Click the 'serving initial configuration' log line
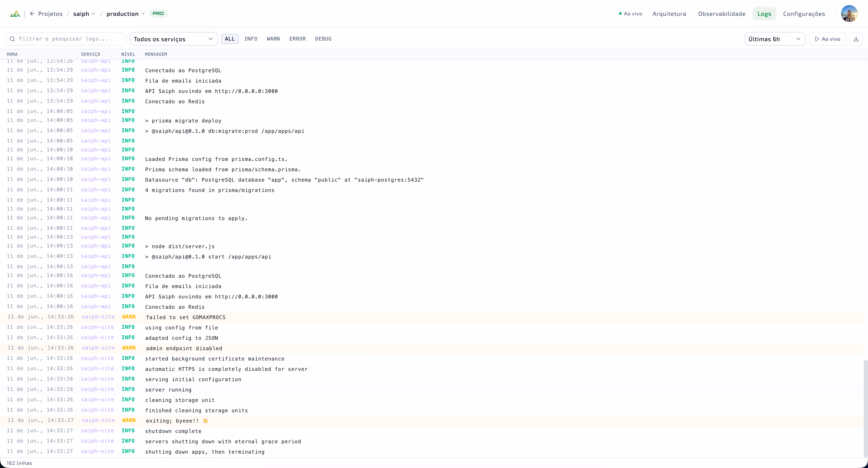The image size is (868, 468). point(193,380)
